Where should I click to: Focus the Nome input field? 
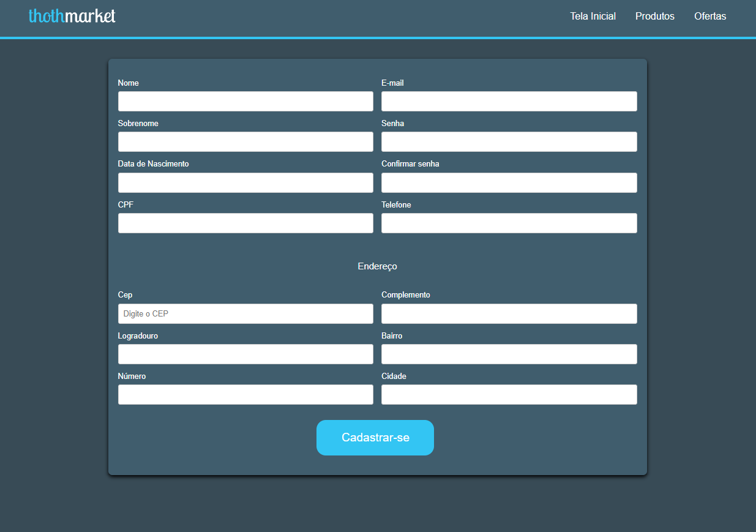(245, 102)
